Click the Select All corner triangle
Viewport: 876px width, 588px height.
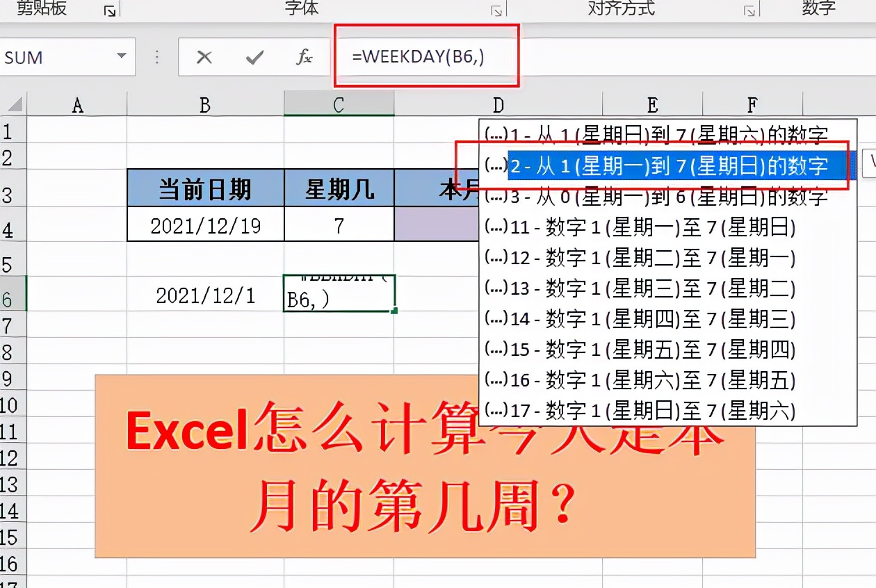[x=13, y=105]
